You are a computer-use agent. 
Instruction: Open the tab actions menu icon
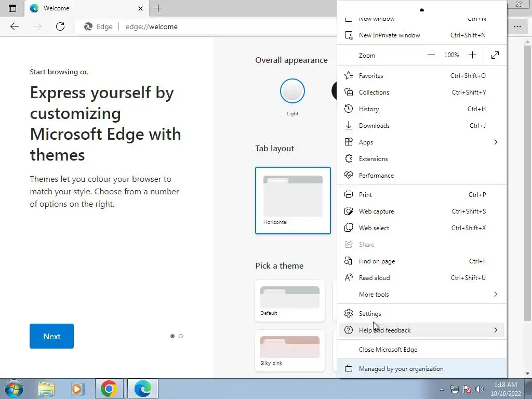coord(12,8)
